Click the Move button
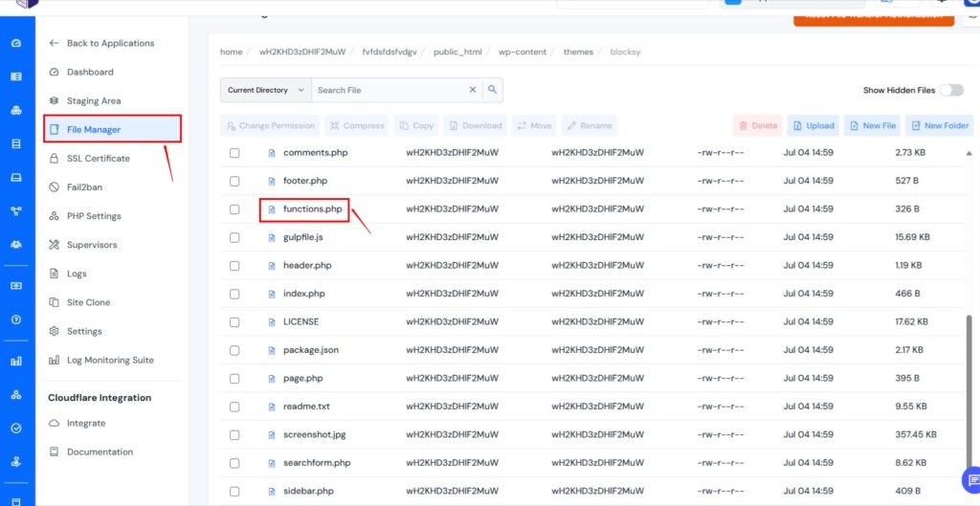This screenshot has height=506, width=980. click(534, 125)
